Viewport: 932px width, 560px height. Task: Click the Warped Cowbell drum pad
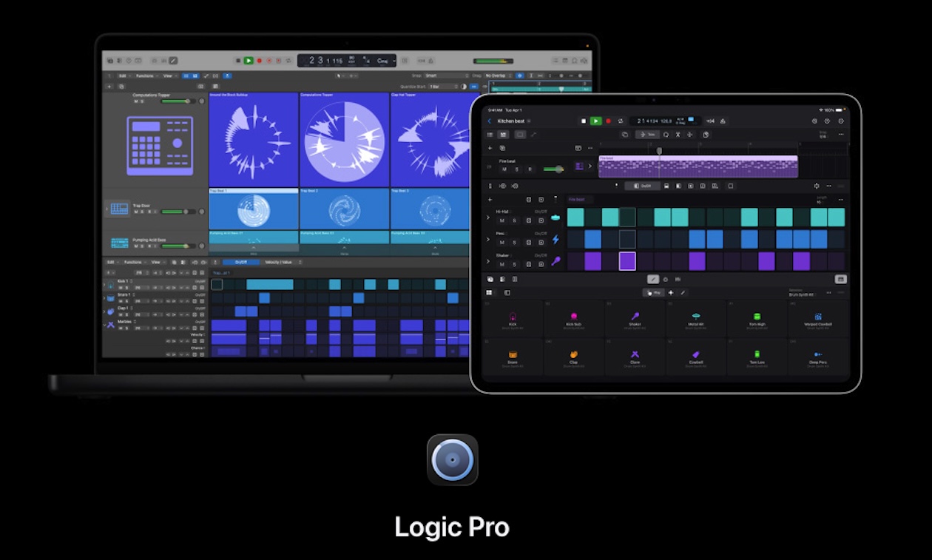[819, 319]
